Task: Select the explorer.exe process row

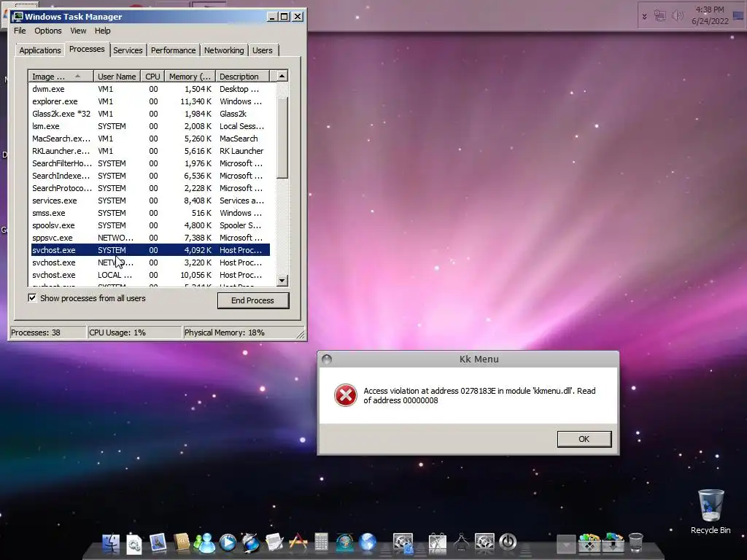Action: point(150,101)
